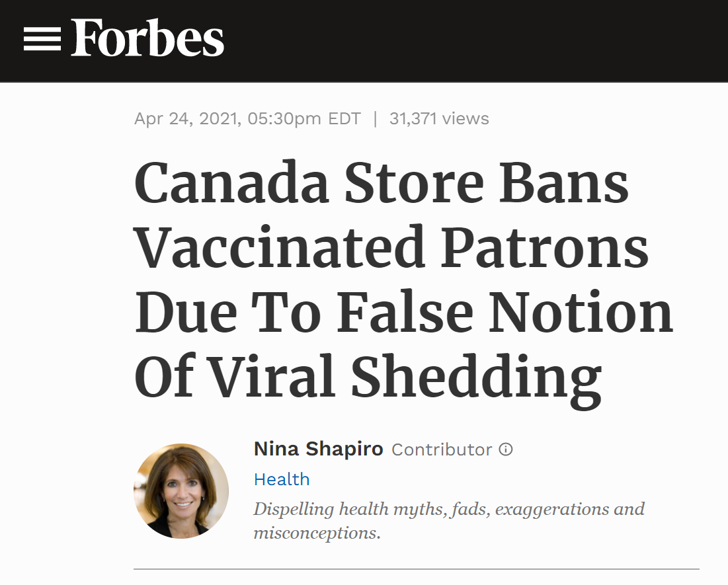
Task: Open Nina Shapiro's author page
Action: click(x=318, y=449)
